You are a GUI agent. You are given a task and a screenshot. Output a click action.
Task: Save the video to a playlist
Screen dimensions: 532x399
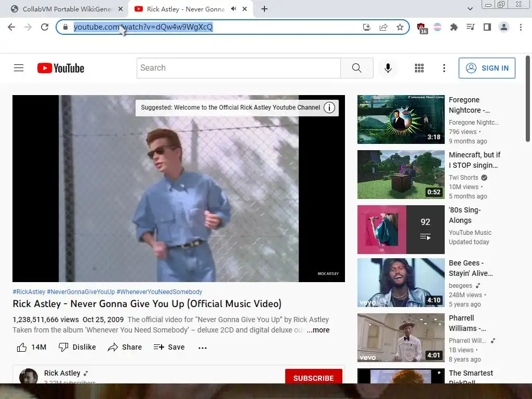pos(169,347)
